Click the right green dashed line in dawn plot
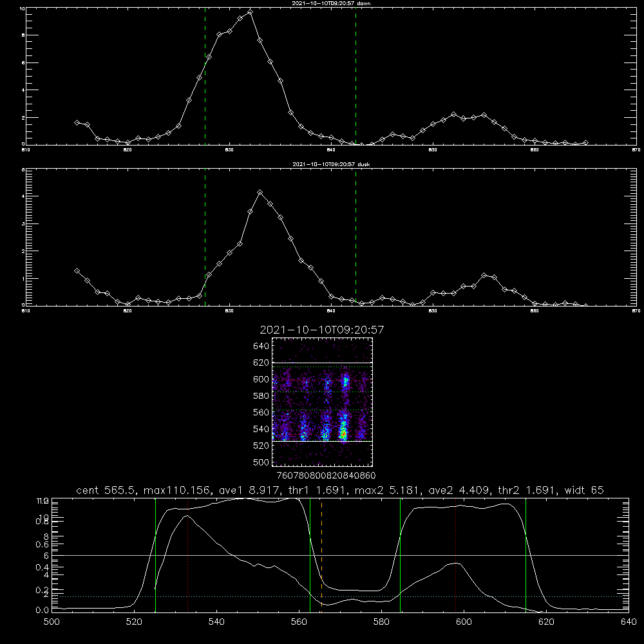This screenshot has width=644, height=644. point(355,76)
